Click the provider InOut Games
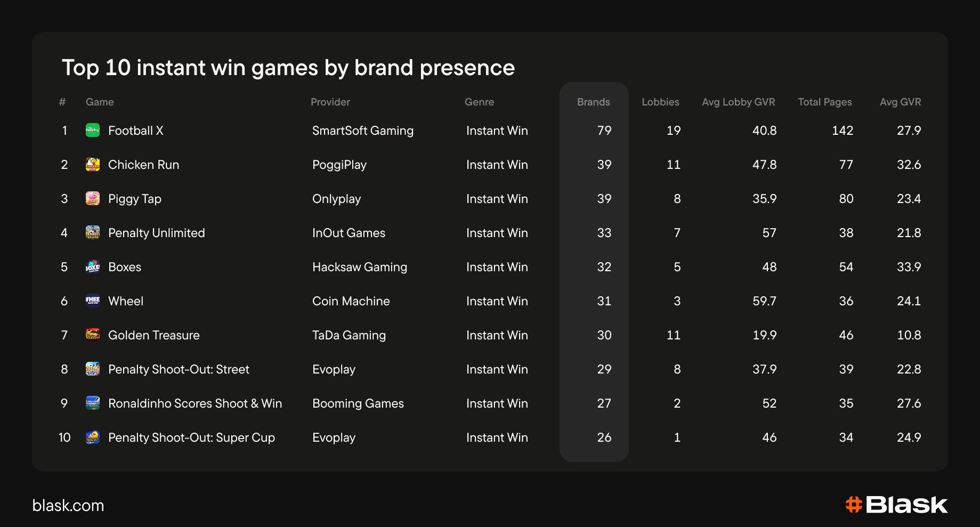Image resolution: width=980 pixels, height=527 pixels. coord(349,233)
